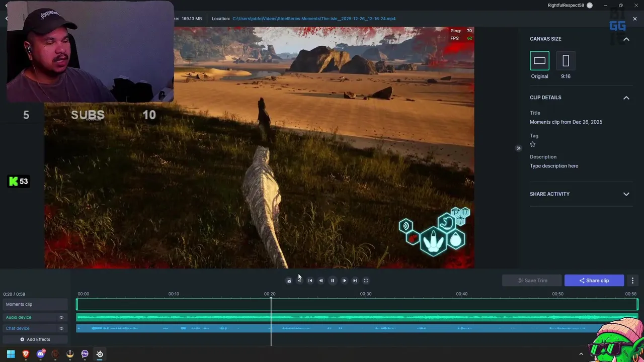Click Add Effects button

[x=35, y=339]
